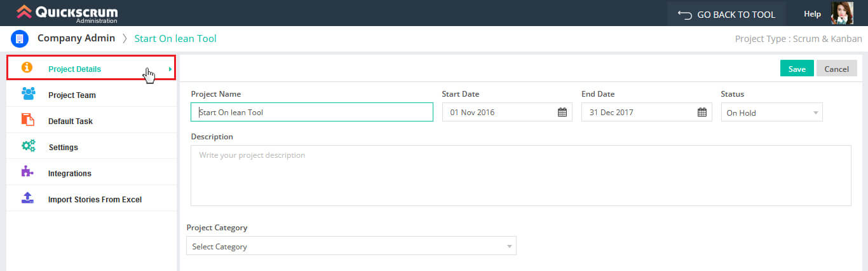Open the End Date calendar picker icon
Image resolution: width=868 pixels, height=271 pixels.
coord(702,113)
